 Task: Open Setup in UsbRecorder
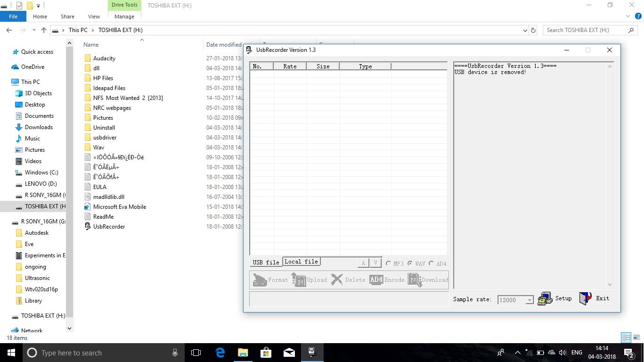(554, 298)
